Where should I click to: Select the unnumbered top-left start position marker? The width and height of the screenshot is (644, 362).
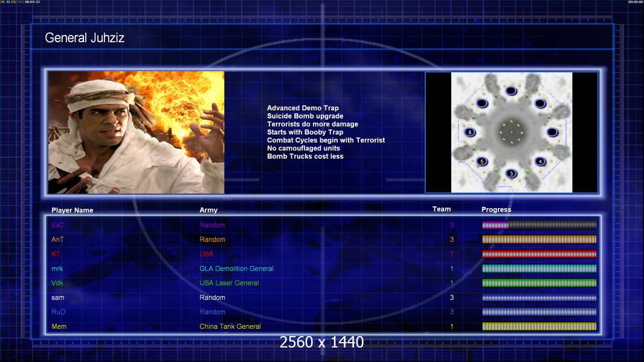482,103
